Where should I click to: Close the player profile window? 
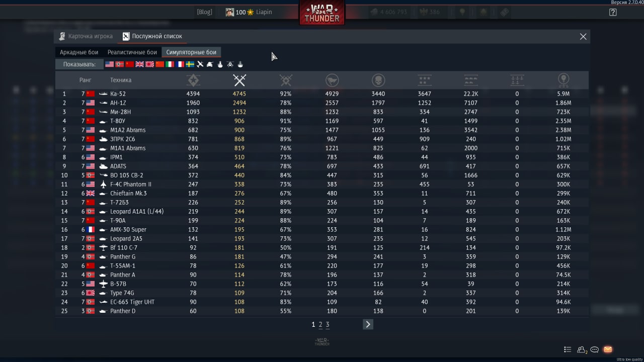pyautogui.click(x=583, y=36)
